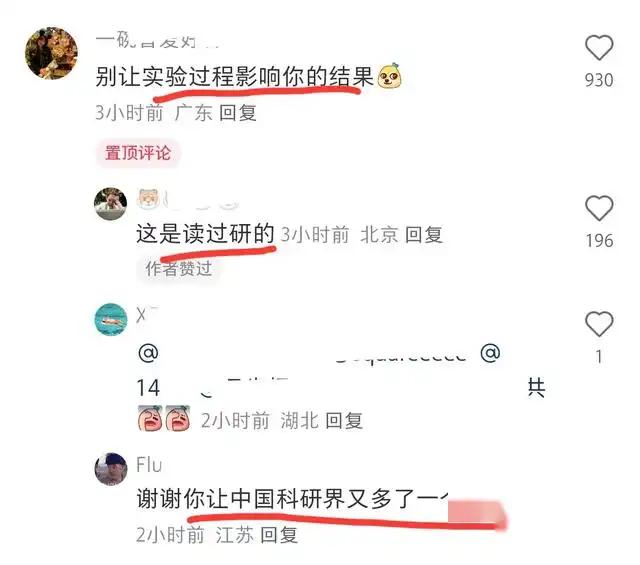Viewport: 640px width, 565px height.
Task: Like the 这是读过研的 reply
Action: (x=599, y=208)
